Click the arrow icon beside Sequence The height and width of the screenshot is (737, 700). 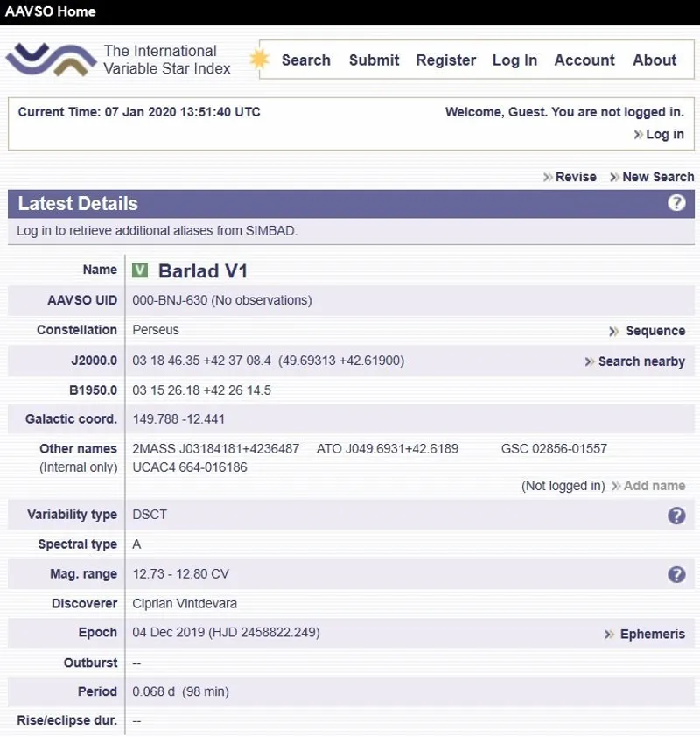[614, 332]
